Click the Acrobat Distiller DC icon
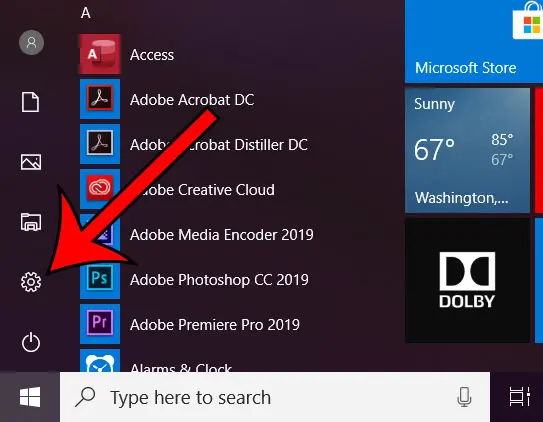The height and width of the screenshot is (422, 543). (100, 144)
